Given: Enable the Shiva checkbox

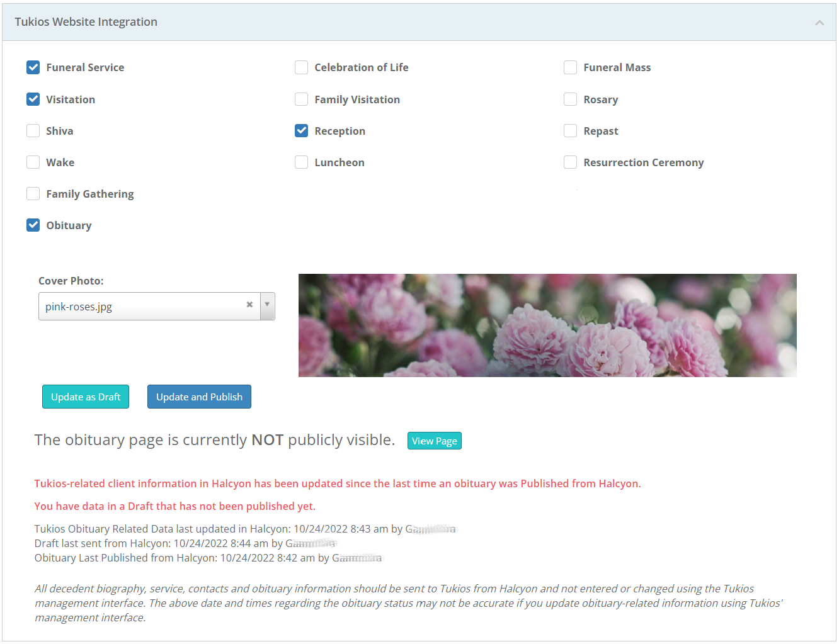Looking at the screenshot, I should coord(33,131).
